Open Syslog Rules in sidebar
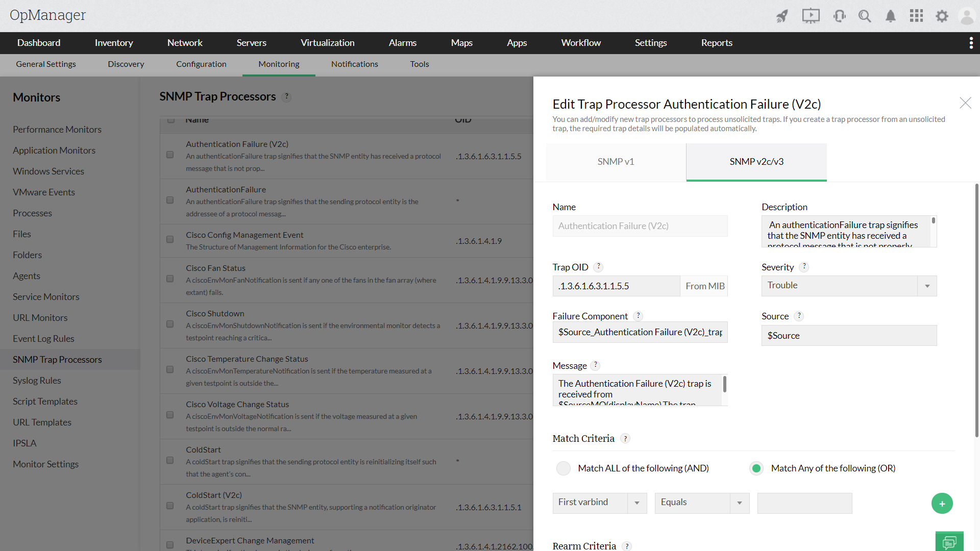 click(37, 381)
